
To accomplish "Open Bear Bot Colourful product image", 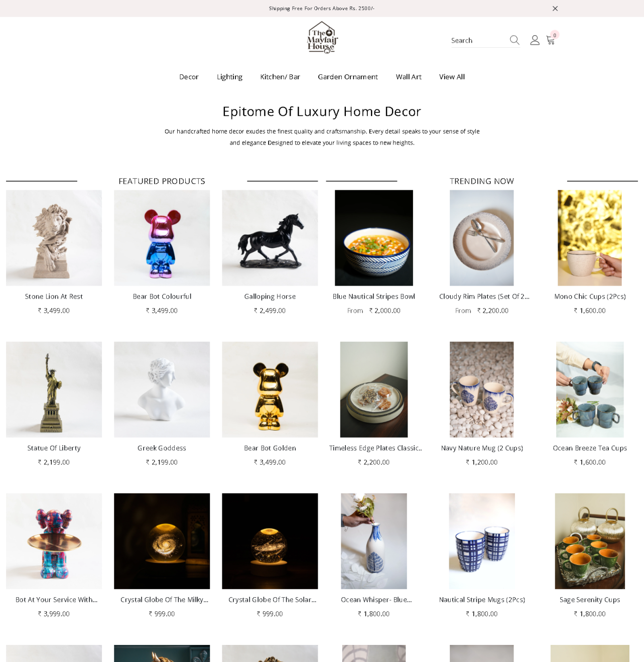I will pyautogui.click(x=162, y=238).
